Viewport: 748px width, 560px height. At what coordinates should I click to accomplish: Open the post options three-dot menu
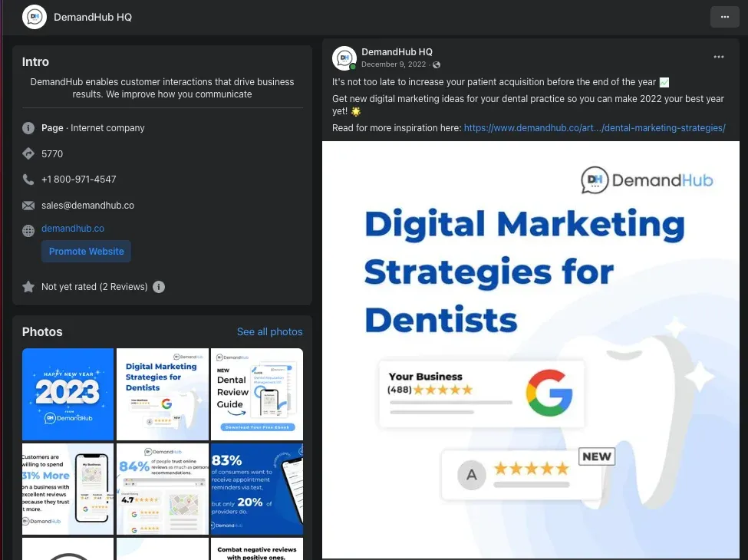pyautogui.click(x=718, y=57)
